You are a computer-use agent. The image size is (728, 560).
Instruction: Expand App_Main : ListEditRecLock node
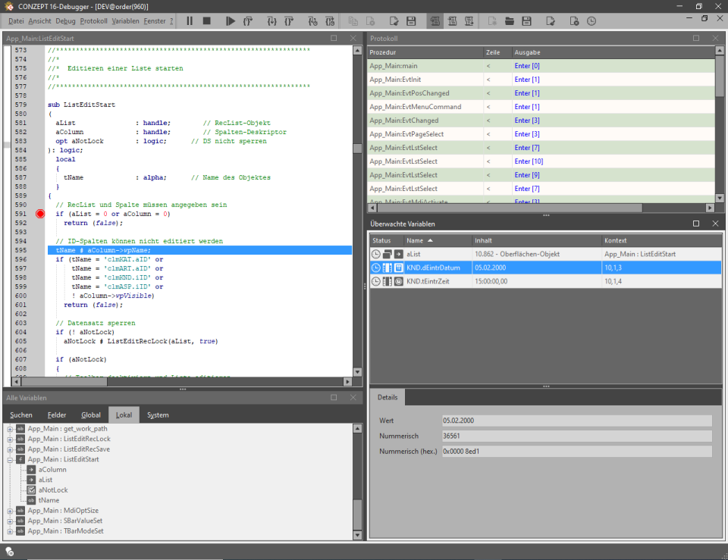(10, 439)
